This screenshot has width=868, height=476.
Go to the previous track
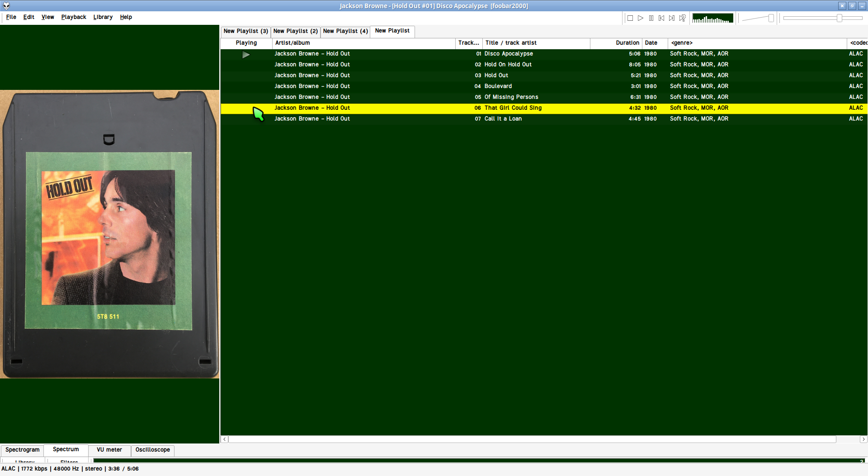point(661,18)
